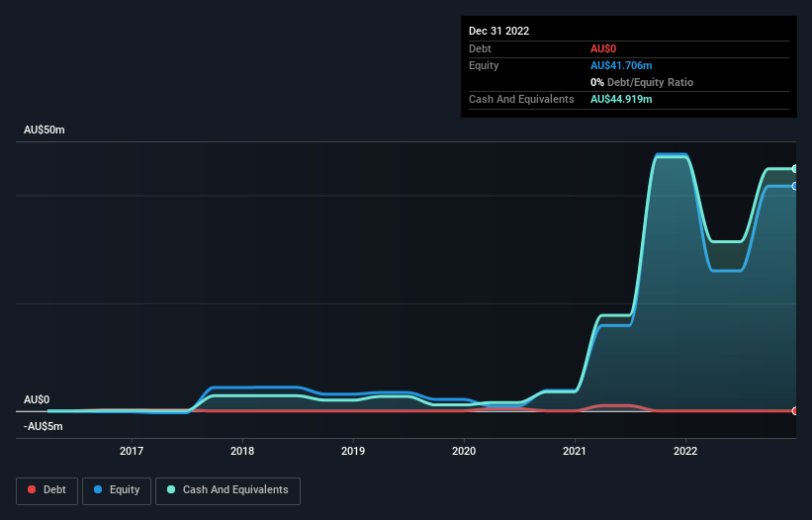
Task: Click the Equity label in the tooltip
Action: pyautogui.click(x=484, y=65)
